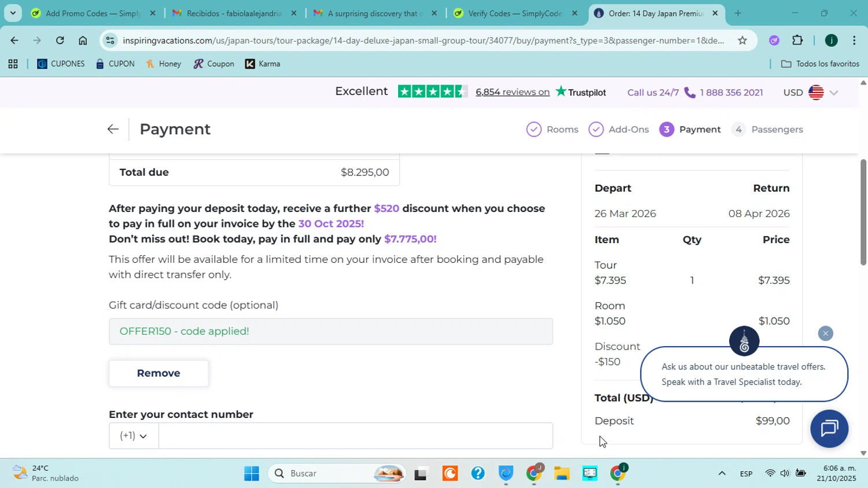Viewport: 868px width, 488px height.
Task: Open the apps grid in bookmarks bar
Action: [13, 64]
